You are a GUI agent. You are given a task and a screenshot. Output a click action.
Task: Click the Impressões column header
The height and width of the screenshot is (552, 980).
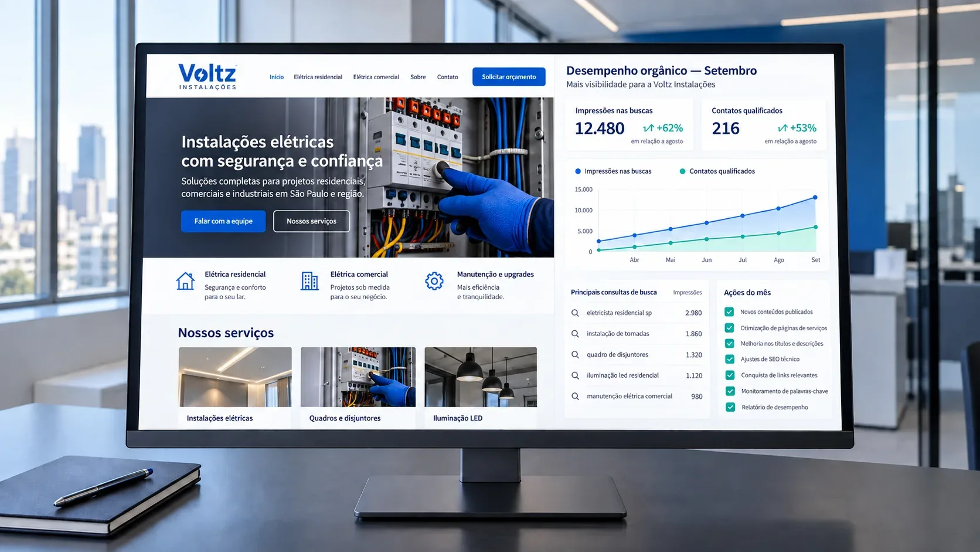[x=688, y=292]
